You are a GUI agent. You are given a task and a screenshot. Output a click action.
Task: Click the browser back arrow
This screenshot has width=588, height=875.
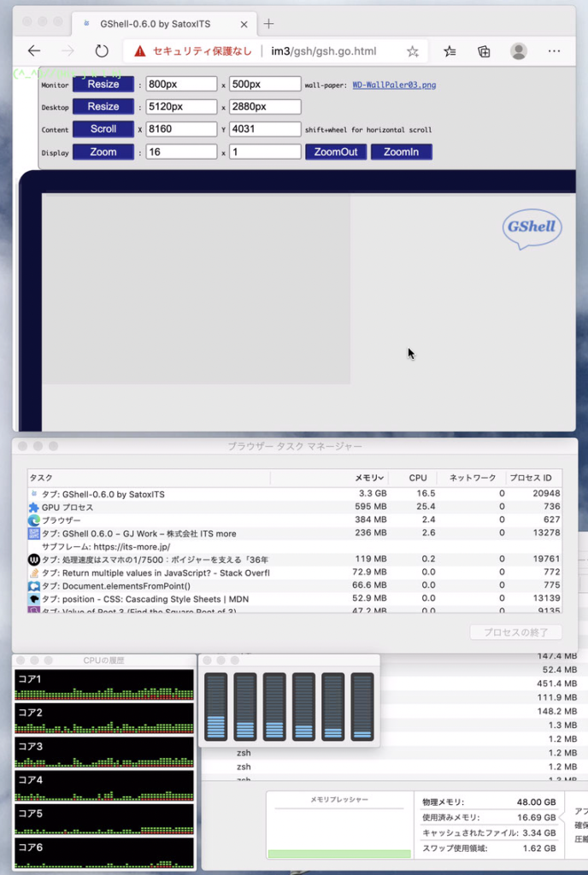(x=34, y=51)
